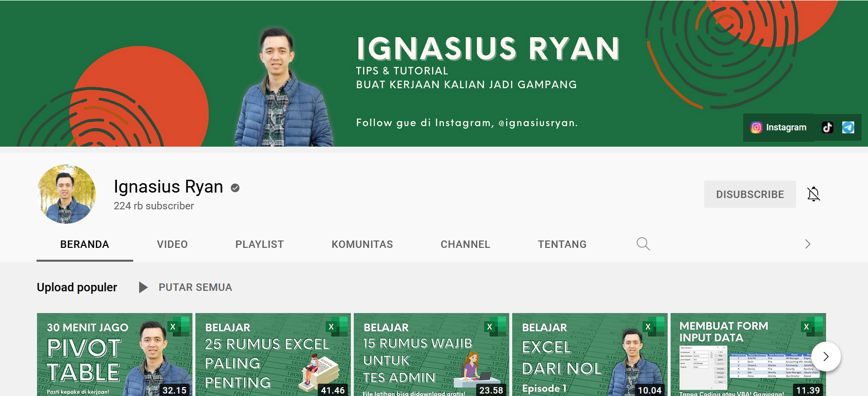Click the Ignasius Ryan channel avatar

[x=67, y=194]
